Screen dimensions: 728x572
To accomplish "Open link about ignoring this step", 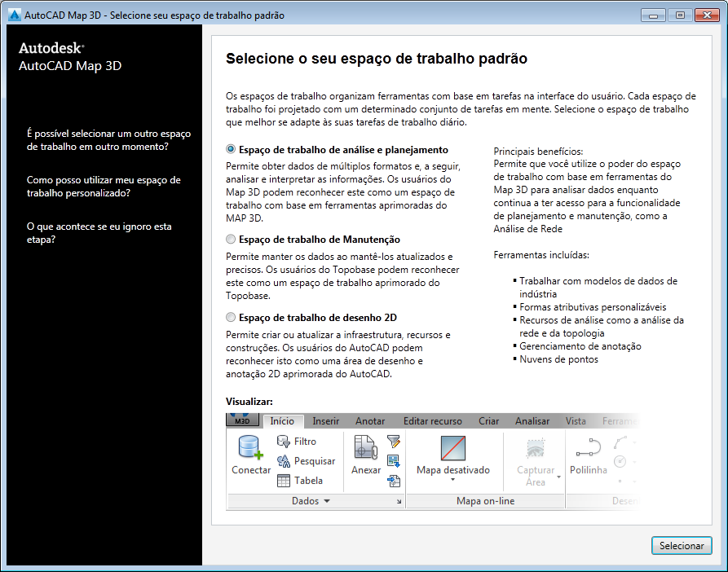I will pos(99,233).
